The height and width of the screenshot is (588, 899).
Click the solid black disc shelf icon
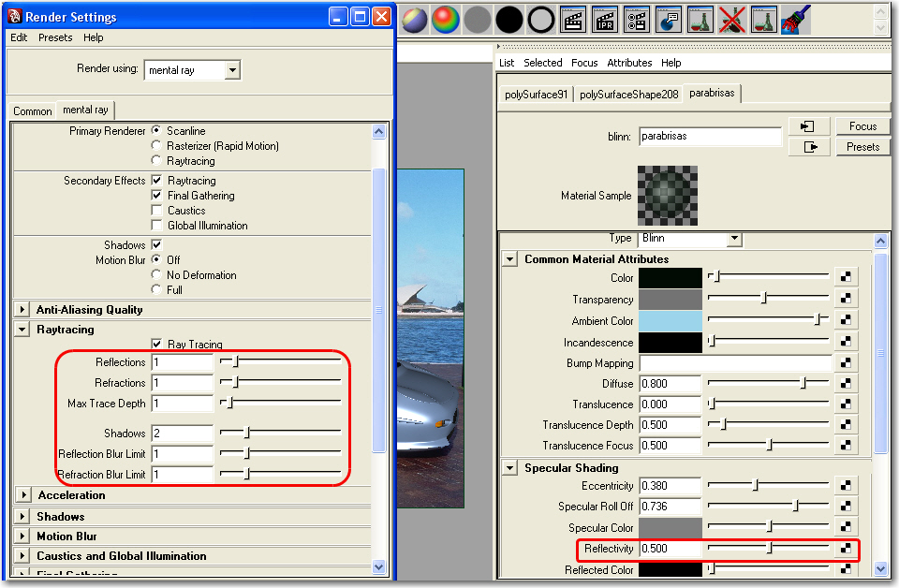click(509, 20)
